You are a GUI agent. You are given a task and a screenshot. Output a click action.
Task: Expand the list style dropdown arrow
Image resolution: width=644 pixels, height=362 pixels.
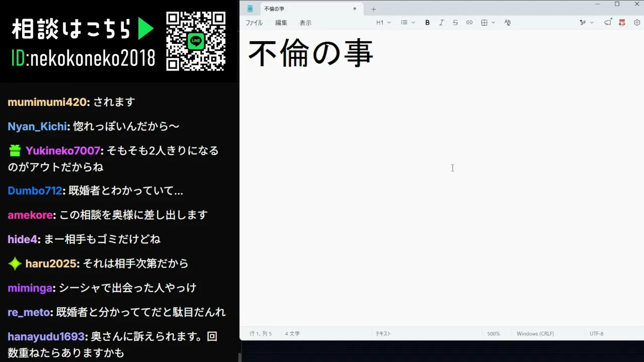pos(414,23)
